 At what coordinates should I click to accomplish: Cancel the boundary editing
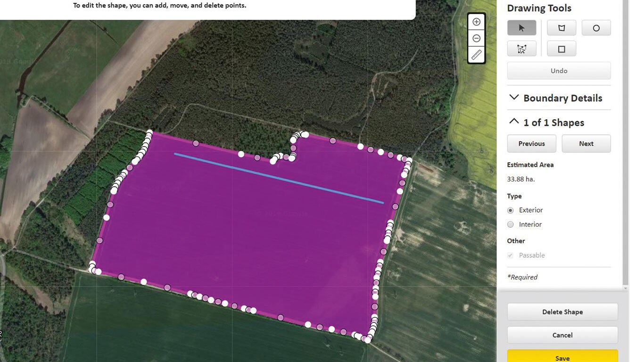click(562, 335)
